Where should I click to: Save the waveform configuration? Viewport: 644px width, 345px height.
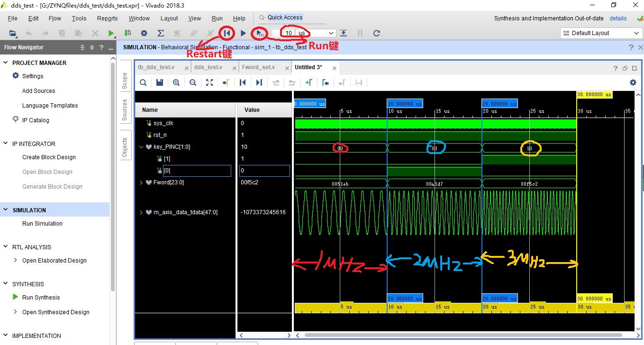coord(159,82)
